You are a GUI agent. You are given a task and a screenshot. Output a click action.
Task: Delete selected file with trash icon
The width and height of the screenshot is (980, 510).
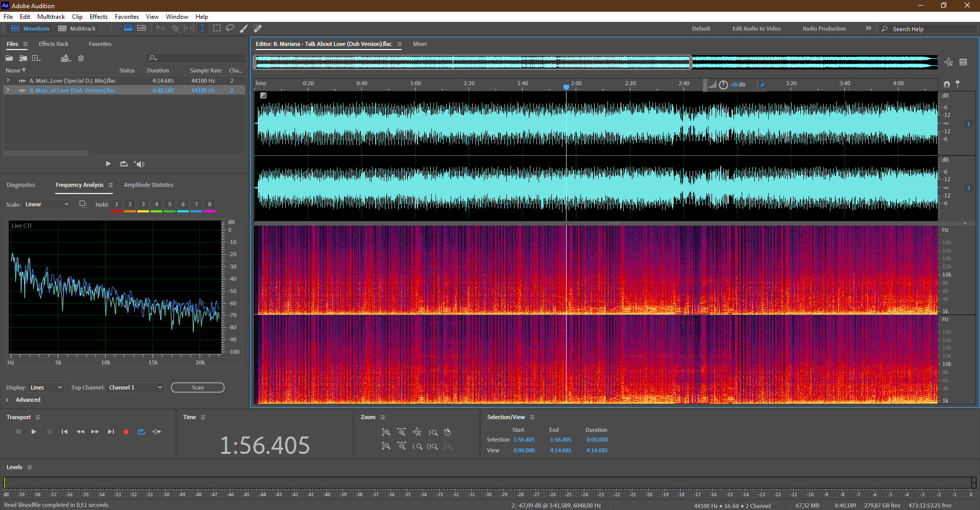tap(81, 58)
